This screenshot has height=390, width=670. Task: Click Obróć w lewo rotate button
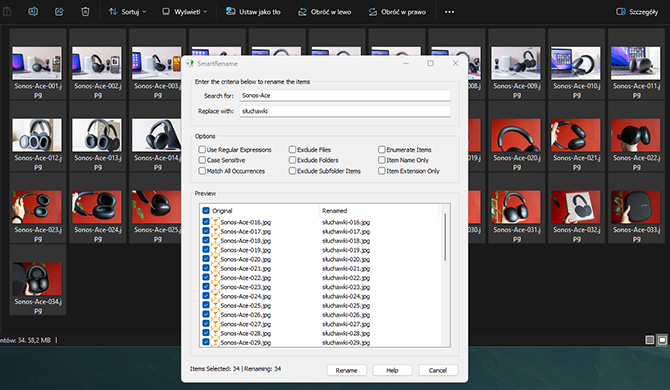point(325,12)
